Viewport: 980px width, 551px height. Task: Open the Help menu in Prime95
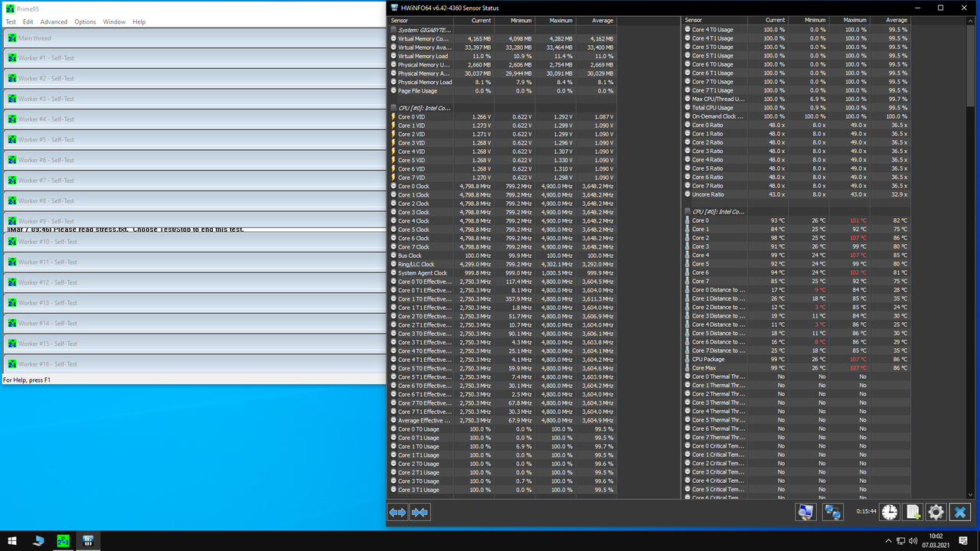[x=139, y=22]
